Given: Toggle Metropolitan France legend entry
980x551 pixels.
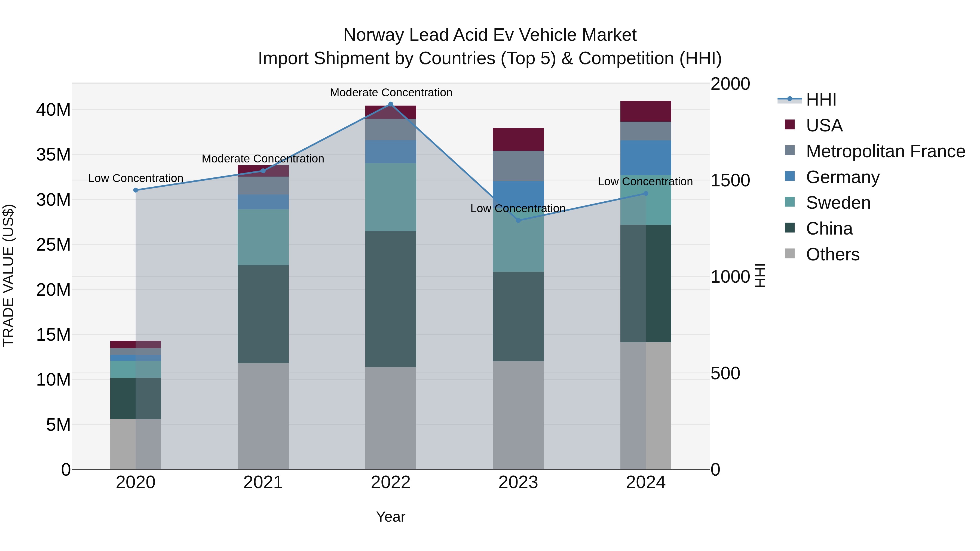Looking at the screenshot, I should [x=875, y=151].
